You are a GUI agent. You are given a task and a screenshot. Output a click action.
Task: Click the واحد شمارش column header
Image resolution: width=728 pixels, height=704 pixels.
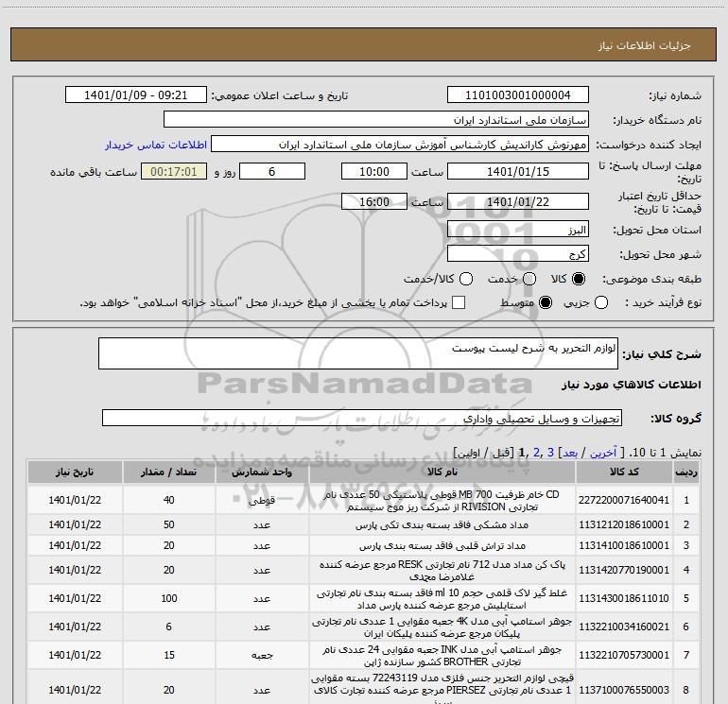(262, 472)
